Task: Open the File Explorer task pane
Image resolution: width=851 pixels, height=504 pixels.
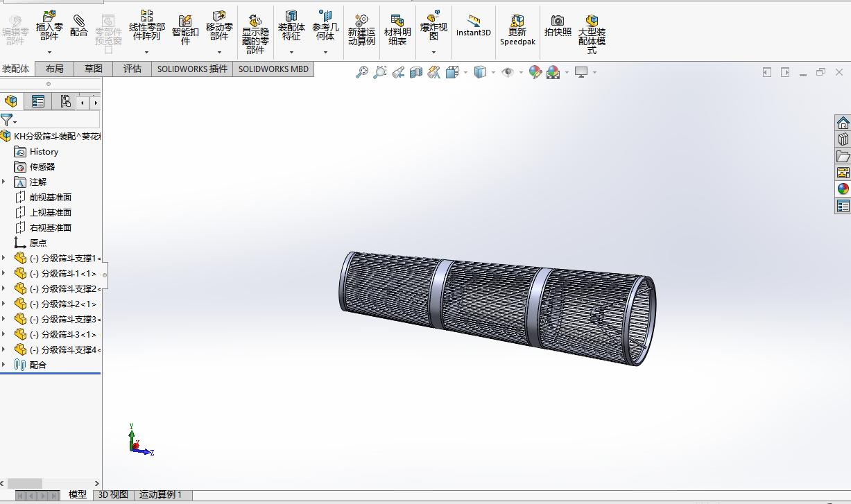Action: 843,156
